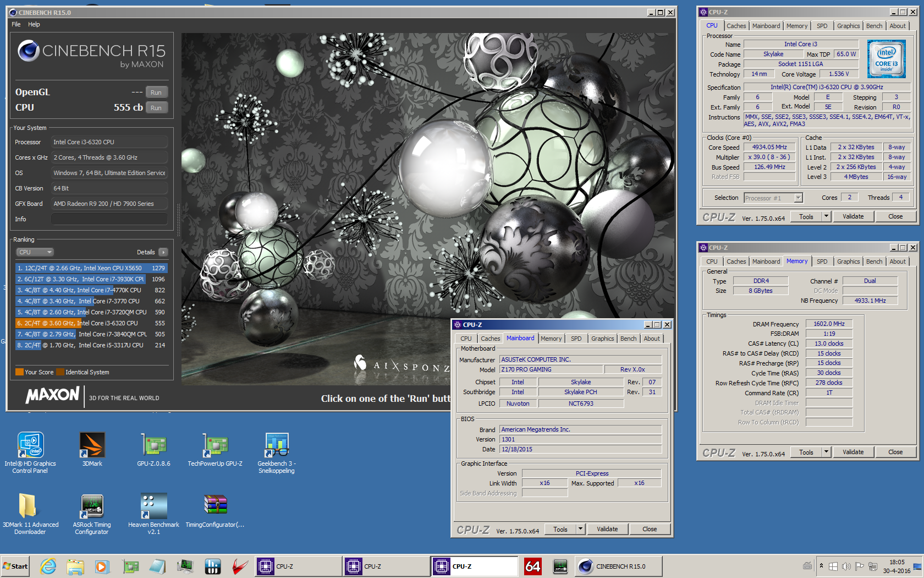Image resolution: width=924 pixels, height=578 pixels.
Task: Run the OpenGL benchmark
Action: coord(156,92)
